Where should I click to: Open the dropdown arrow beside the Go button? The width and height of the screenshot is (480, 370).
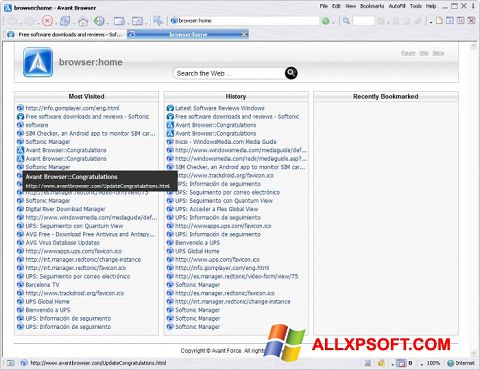[x=333, y=22]
